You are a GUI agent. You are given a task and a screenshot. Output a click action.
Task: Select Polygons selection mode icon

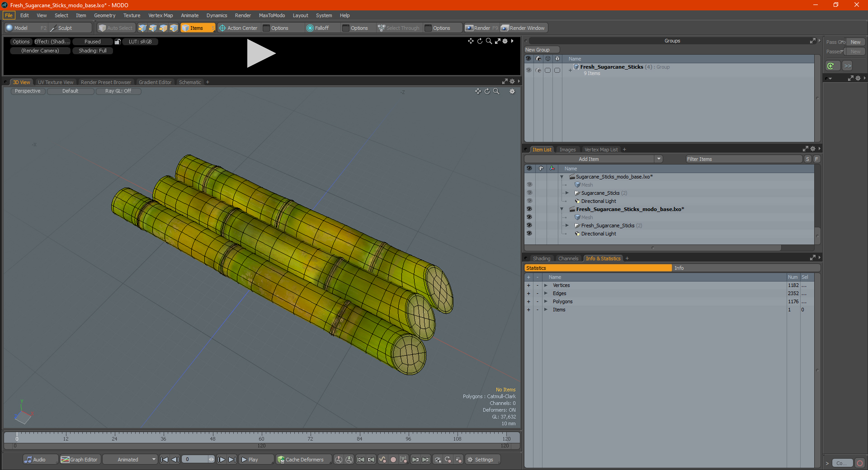pyautogui.click(x=163, y=28)
